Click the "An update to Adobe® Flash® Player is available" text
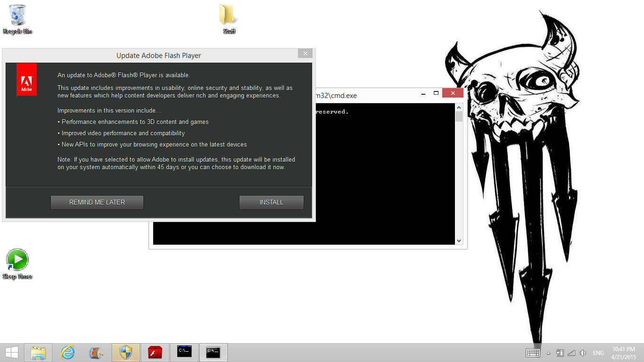 pyautogui.click(x=124, y=75)
